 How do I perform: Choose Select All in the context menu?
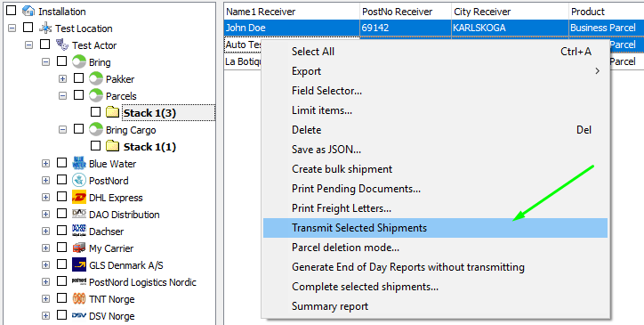[x=435, y=52]
